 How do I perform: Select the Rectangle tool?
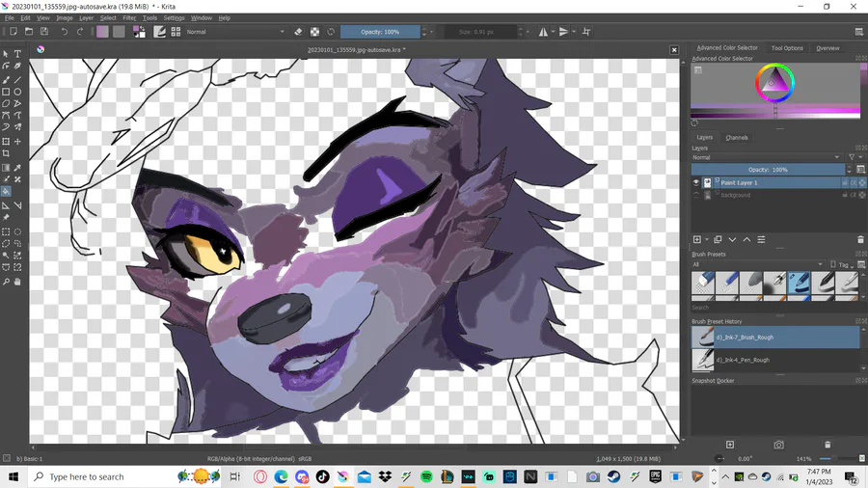(x=6, y=92)
